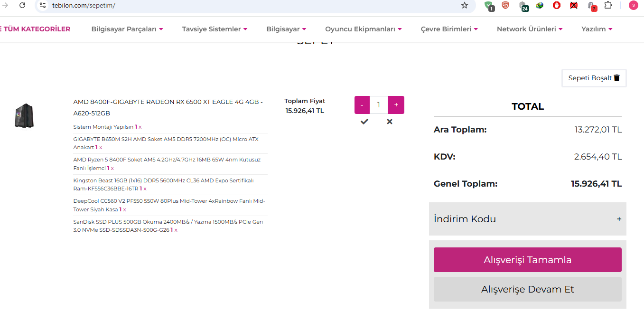Click the trash icon in Sepeti Boşalt
Screen dimensions: 644x312
[617, 78]
